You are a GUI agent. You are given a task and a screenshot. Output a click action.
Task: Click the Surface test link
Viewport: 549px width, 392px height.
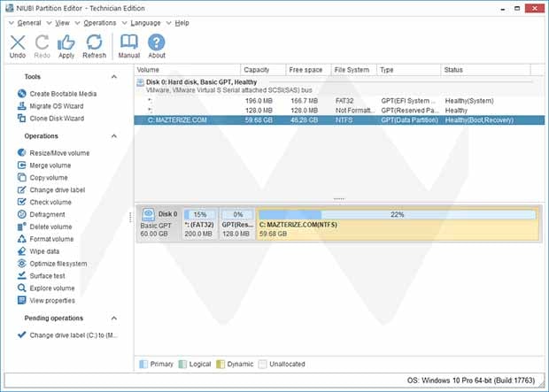tap(47, 276)
